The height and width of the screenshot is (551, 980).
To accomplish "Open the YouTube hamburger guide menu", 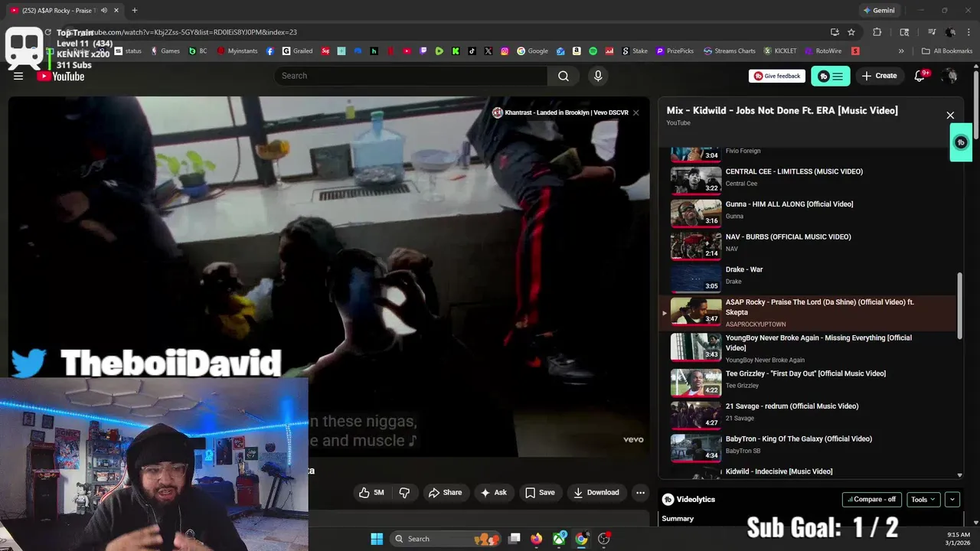I will 18,76.
